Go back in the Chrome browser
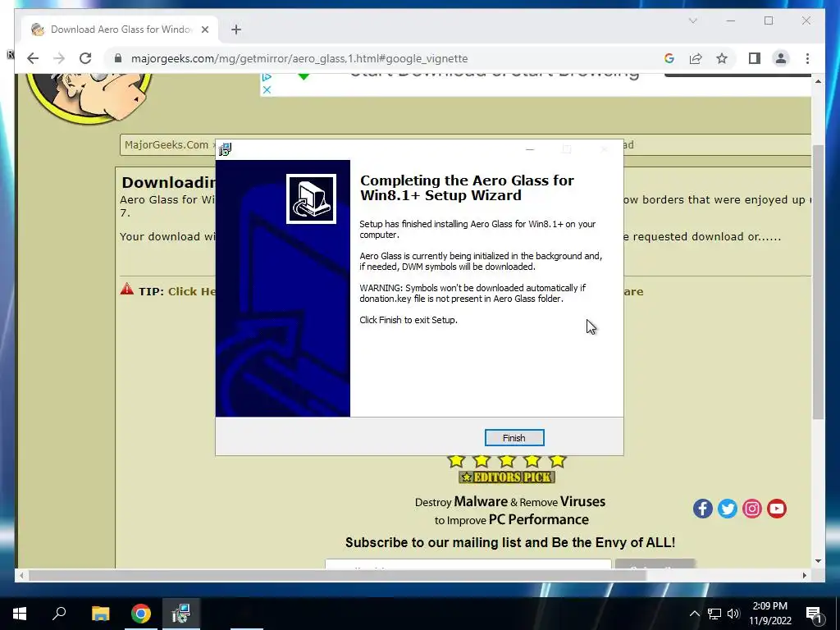This screenshot has width=840, height=630. pyautogui.click(x=33, y=58)
